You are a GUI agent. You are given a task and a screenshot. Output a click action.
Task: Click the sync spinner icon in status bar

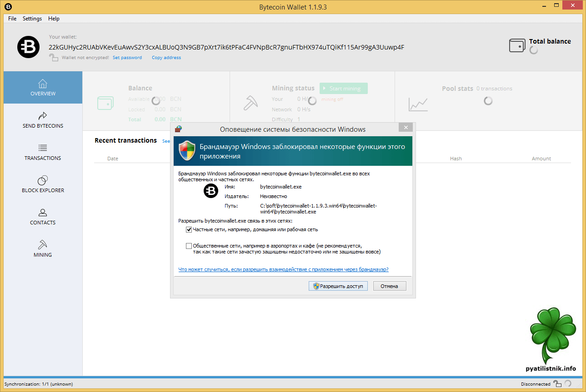pyautogui.click(x=567, y=384)
